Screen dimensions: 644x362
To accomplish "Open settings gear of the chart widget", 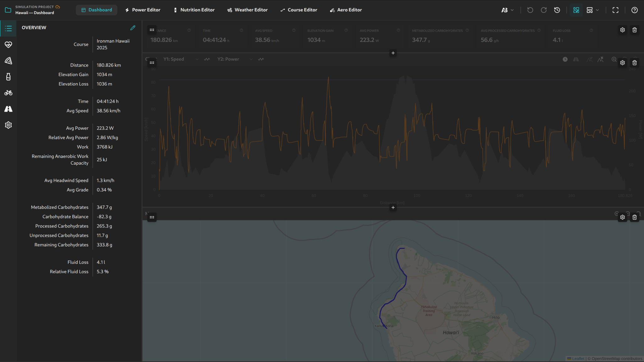I will coord(622,63).
